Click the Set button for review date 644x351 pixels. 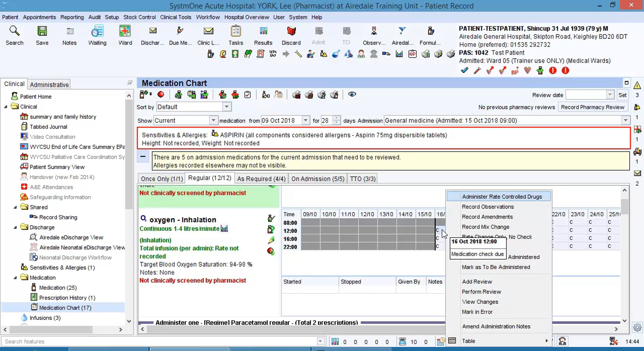pyautogui.click(x=622, y=95)
